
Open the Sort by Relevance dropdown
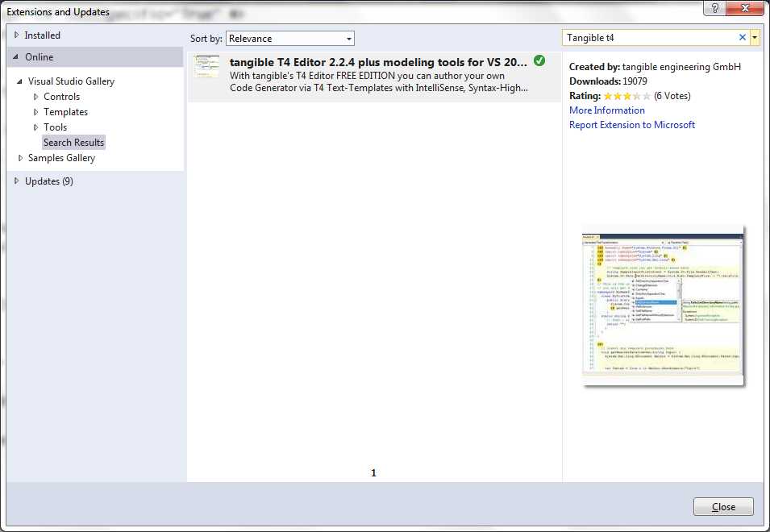tap(289, 38)
